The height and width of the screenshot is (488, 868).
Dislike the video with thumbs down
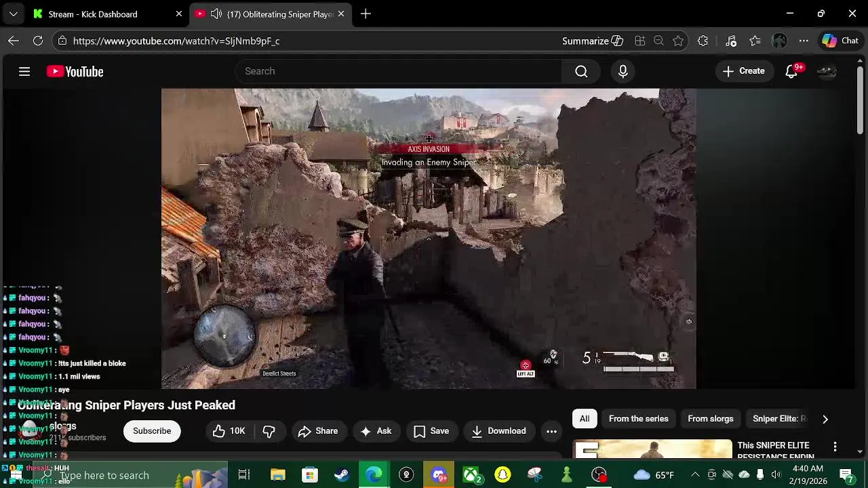269,431
